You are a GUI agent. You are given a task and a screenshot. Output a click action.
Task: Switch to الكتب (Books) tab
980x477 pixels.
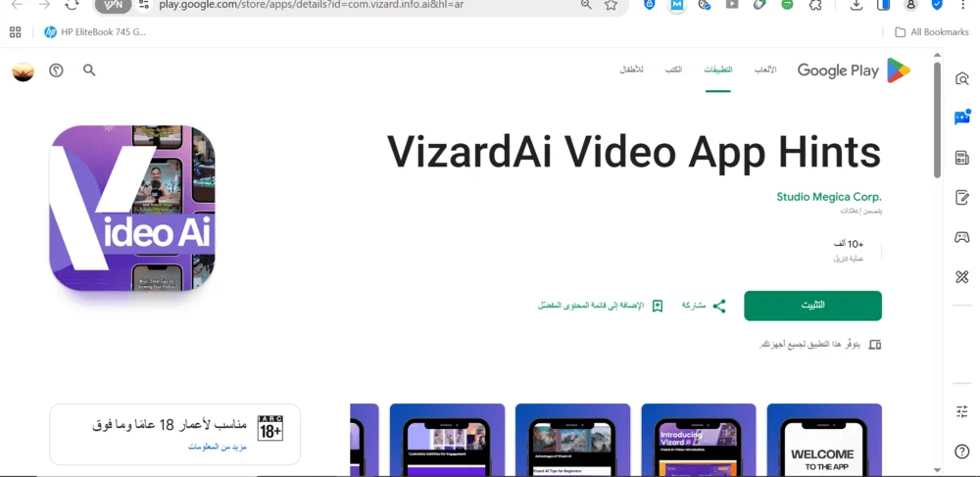pos(673,70)
